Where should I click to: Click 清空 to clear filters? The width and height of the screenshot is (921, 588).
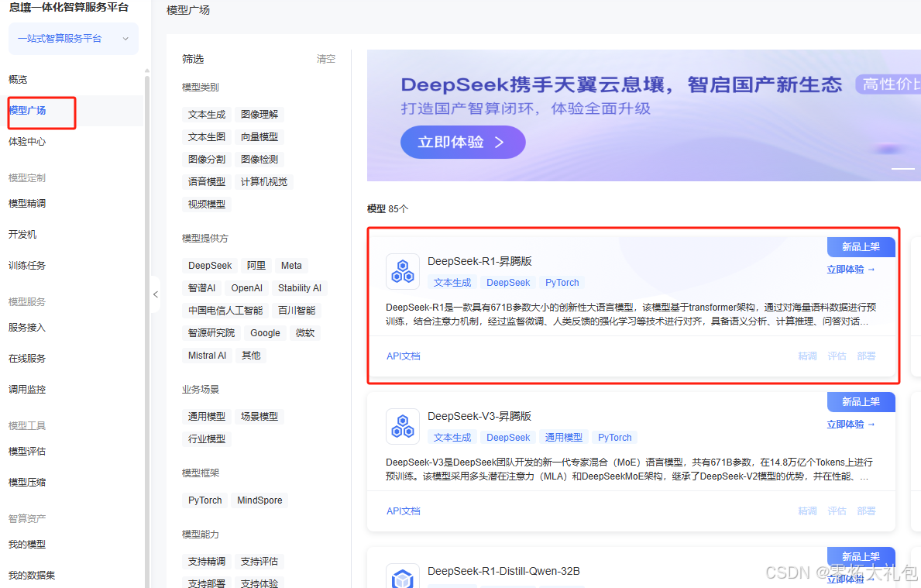coord(326,59)
